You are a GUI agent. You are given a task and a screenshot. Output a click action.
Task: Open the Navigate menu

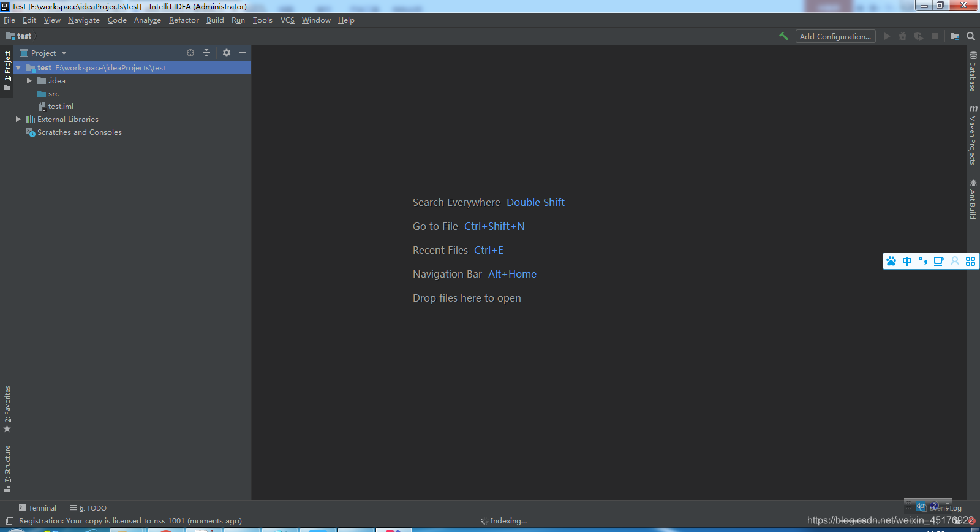(x=84, y=20)
